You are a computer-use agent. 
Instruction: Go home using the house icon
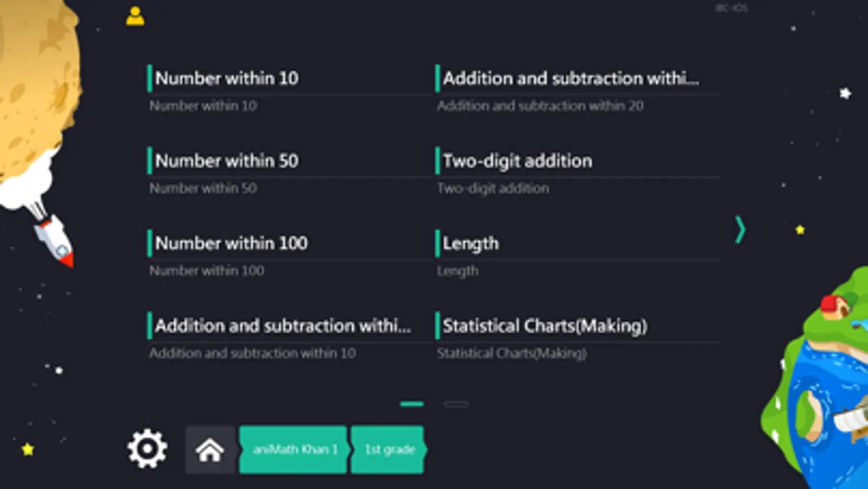click(x=210, y=450)
